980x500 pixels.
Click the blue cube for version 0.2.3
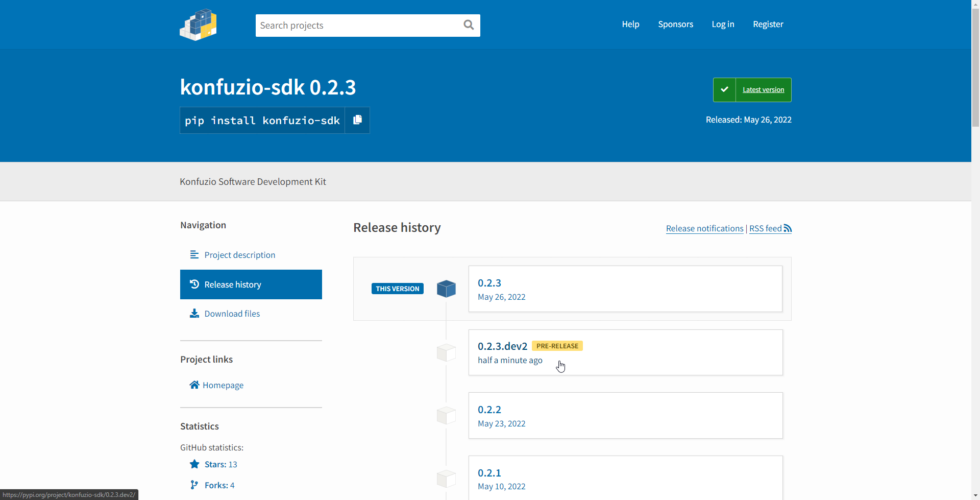[x=446, y=289]
